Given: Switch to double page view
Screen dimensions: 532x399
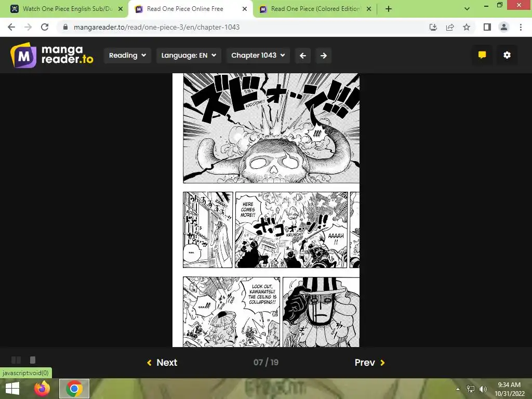Looking at the screenshot, I should [x=16, y=360].
